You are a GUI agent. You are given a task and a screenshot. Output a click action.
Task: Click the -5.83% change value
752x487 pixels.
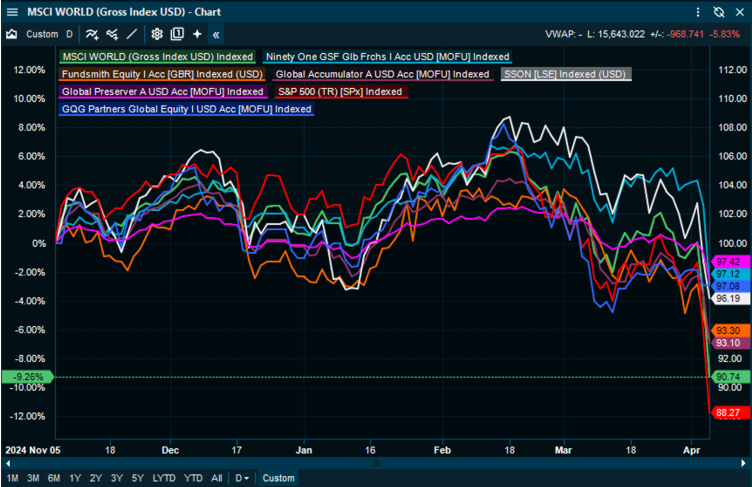point(725,35)
